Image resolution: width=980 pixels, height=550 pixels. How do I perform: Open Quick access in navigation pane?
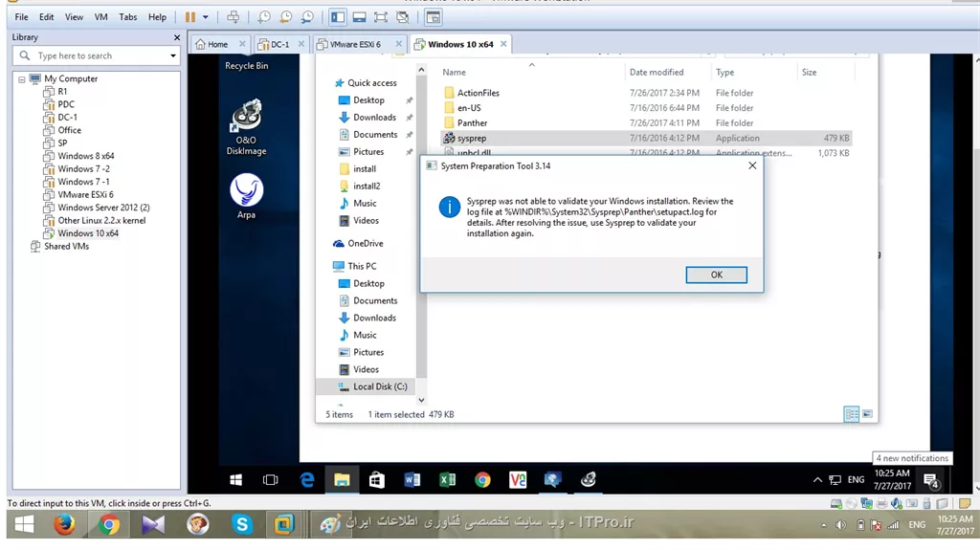(372, 83)
